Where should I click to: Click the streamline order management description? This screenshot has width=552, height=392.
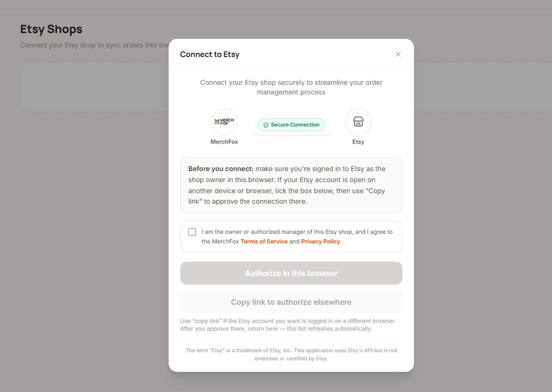coord(291,87)
